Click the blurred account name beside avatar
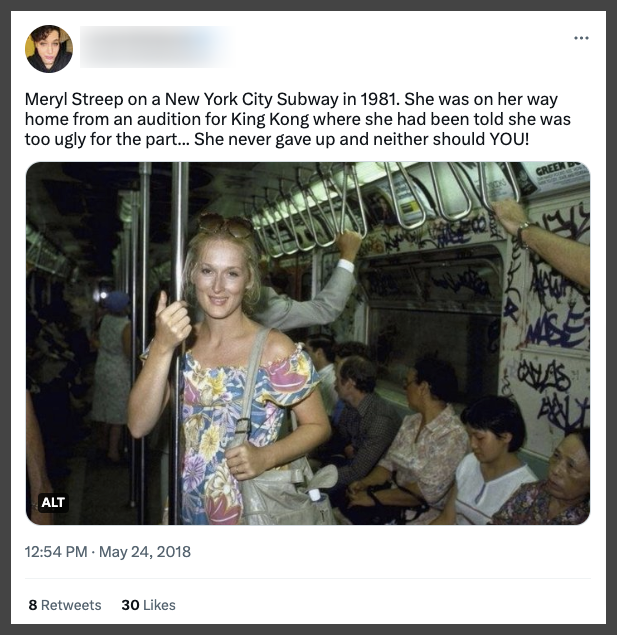Viewport: 617px width, 635px height. click(x=156, y=47)
